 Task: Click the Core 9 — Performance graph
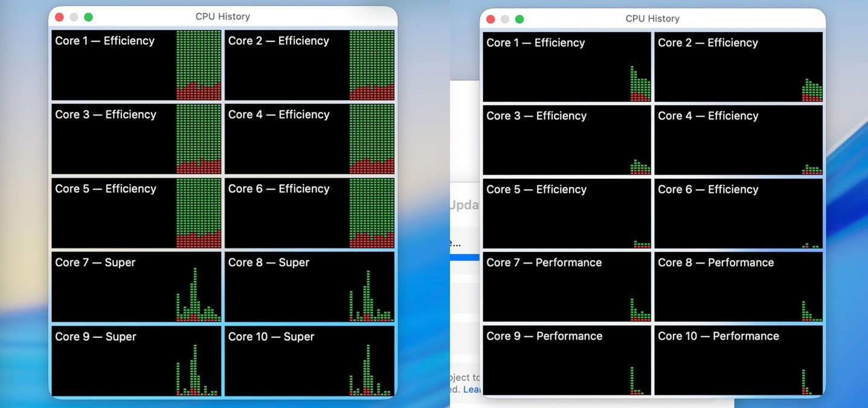coord(567,360)
